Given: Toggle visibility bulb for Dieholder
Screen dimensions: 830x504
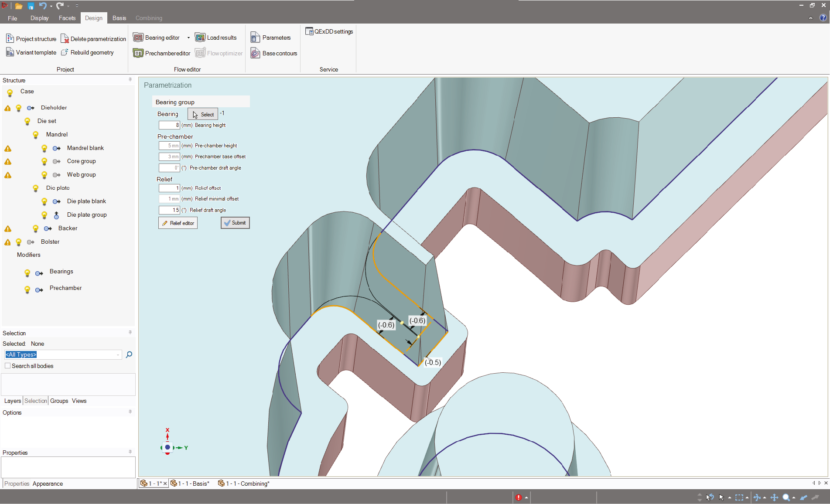Looking at the screenshot, I should (x=19, y=108).
